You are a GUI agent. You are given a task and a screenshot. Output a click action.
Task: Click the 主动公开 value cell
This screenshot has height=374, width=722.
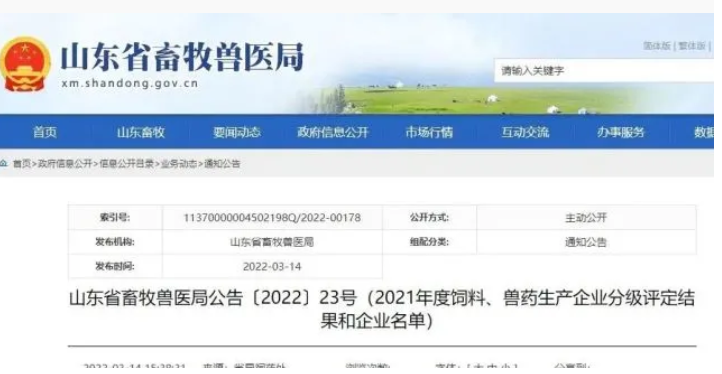(586, 217)
